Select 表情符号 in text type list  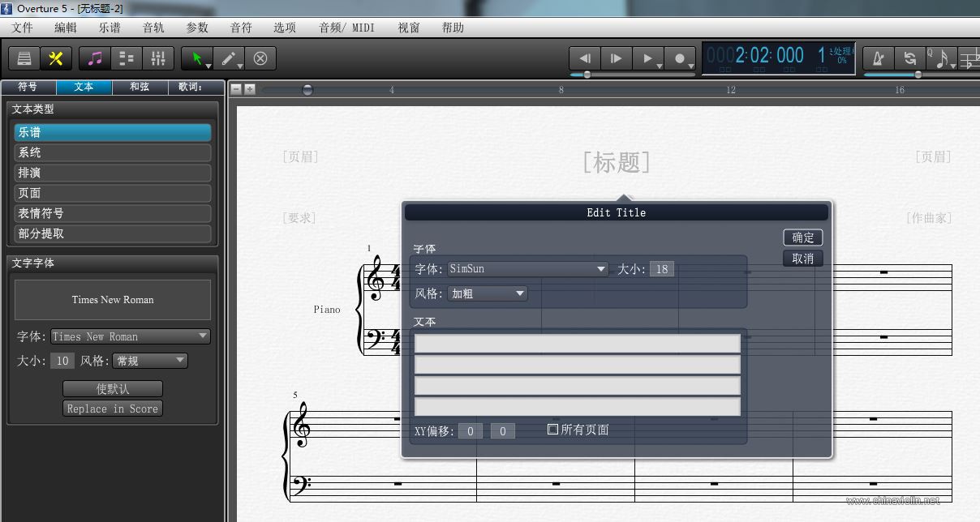[x=113, y=213]
